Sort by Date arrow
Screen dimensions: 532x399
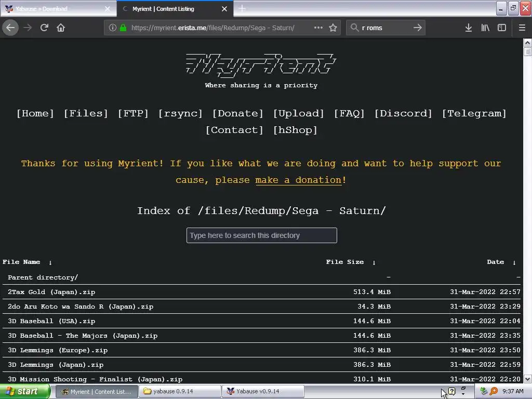(514, 262)
